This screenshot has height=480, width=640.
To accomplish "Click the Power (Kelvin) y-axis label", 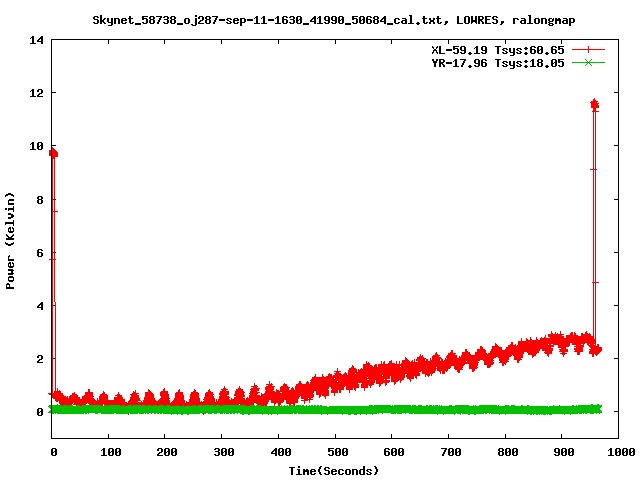I will [10, 241].
